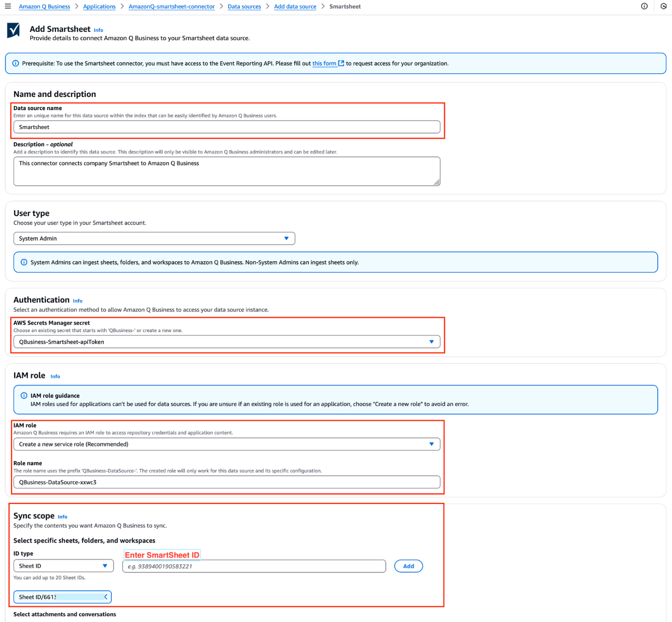Click 'You can add up to 20 Sheet IDs' hint
672x622 pixels.
coord(49,578)
